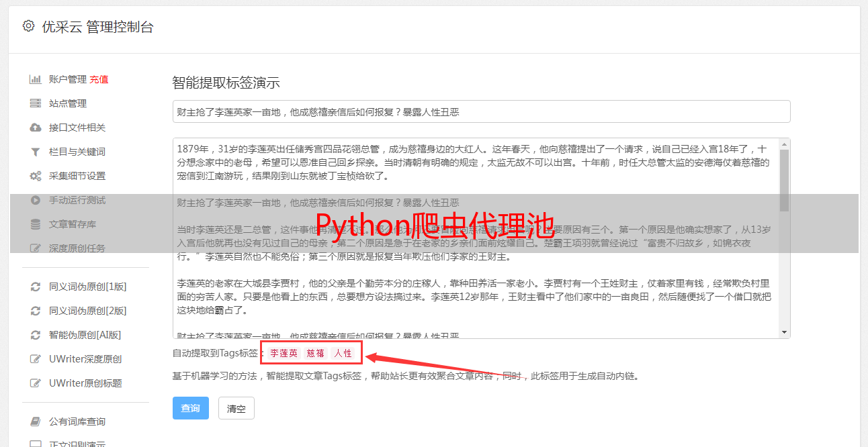
Task: Click the refresh icon for 智能伪原创[AI版]
Action: point(36,335)
